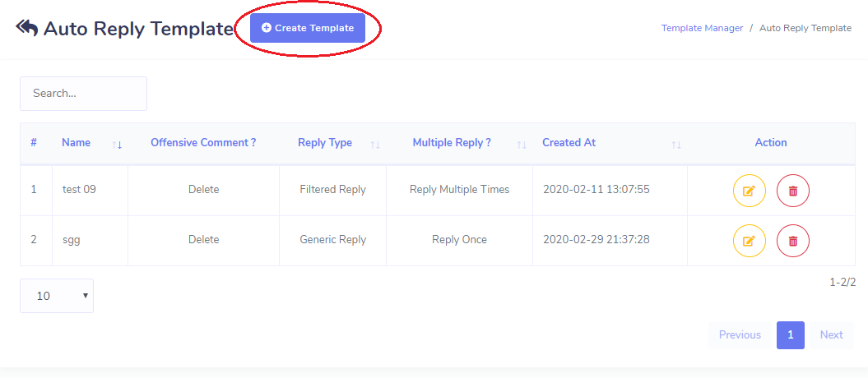868x378 pixels.
Task: Click the Offensive Comment column header
Action: [x=203, y=143]
